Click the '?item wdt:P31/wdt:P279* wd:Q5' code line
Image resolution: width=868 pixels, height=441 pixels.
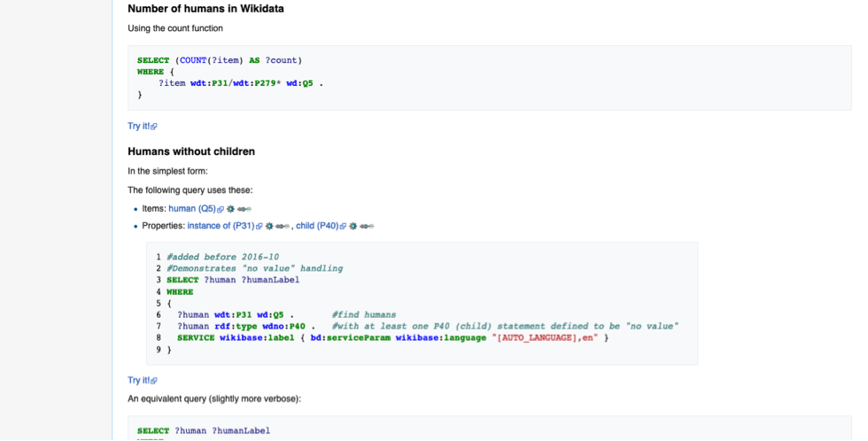241,83
